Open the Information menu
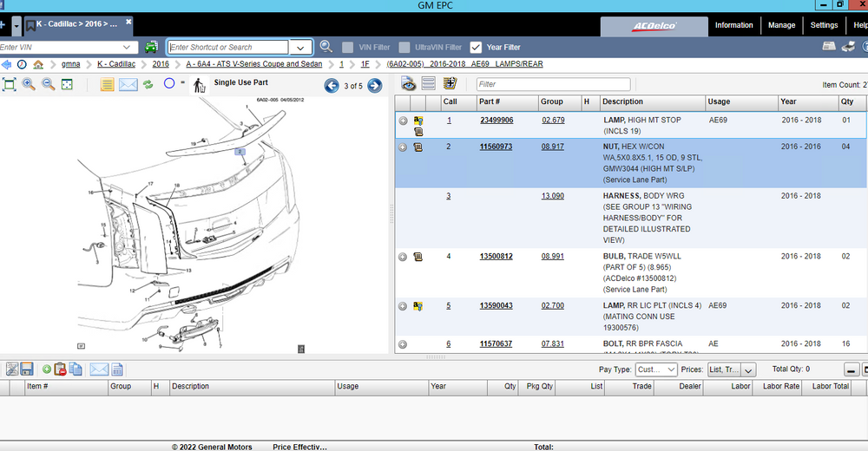 (x=733, y=25)
